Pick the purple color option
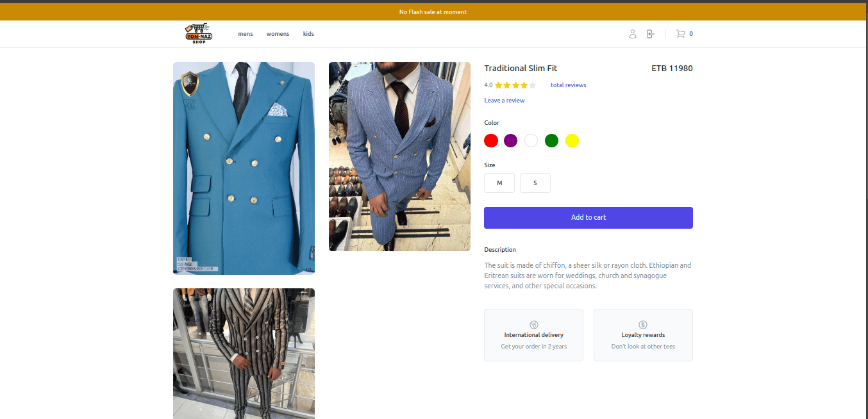 point(511,141)
